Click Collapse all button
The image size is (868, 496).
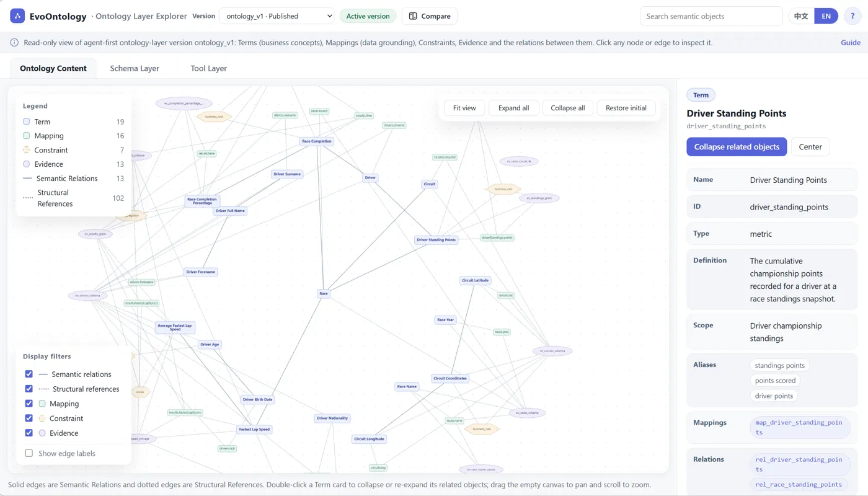click(568, 108)
